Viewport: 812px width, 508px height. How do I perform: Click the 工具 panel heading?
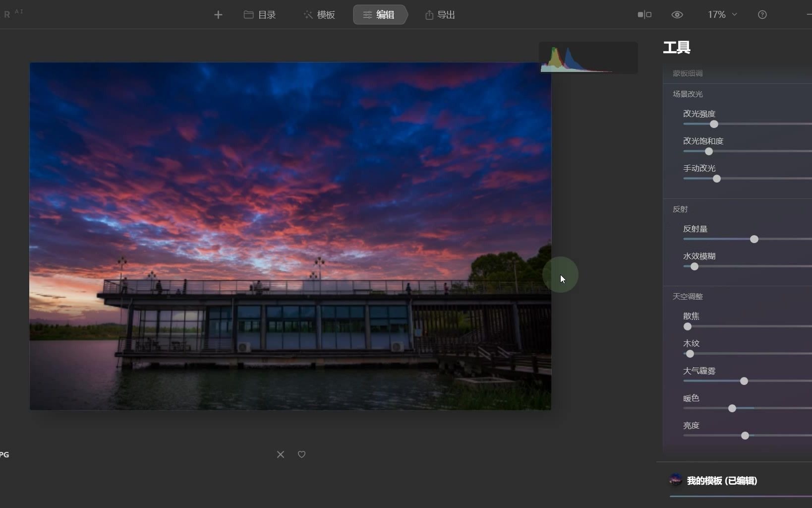(x=676, y=48)
